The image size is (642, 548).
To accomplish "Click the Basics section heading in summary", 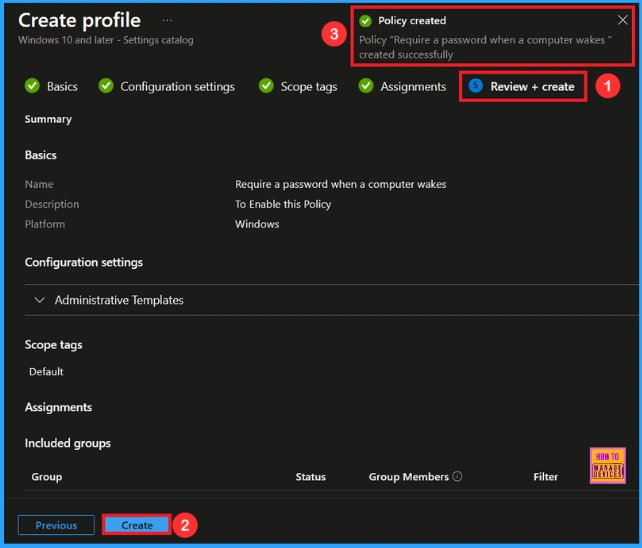I will tap(41, 155).
